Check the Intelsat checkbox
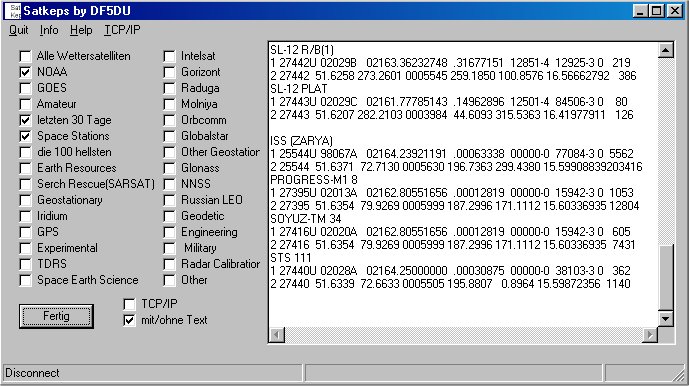Viewport: 689px width, 386px height. pos(169,56)
